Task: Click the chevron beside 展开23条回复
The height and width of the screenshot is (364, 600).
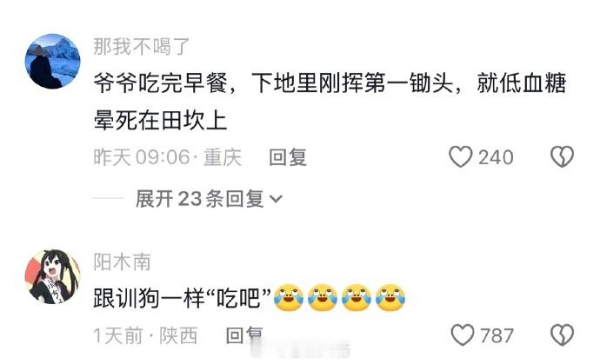Action: pos(276,199)
